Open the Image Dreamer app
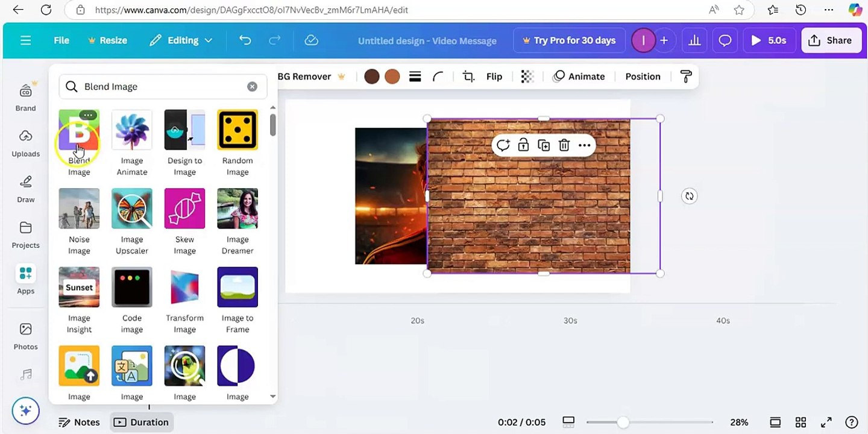Viewport: 868px width, 434px height. coord(237,222)
